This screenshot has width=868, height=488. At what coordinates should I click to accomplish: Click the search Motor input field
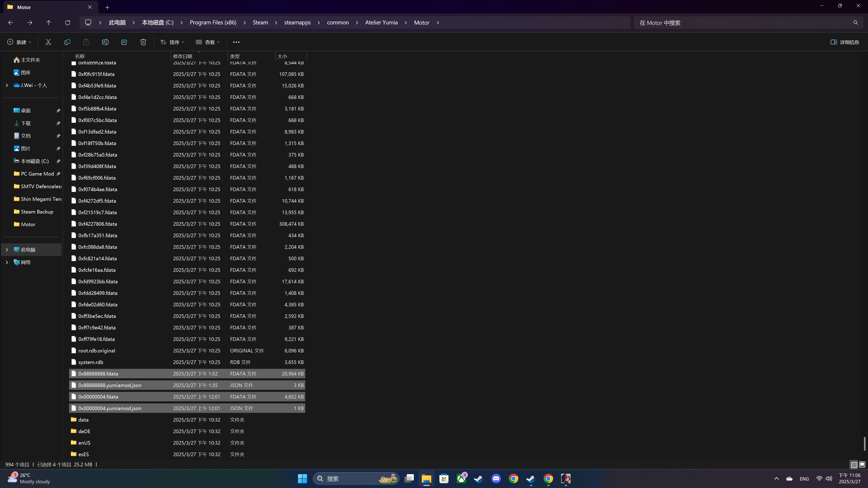[741, 23]
